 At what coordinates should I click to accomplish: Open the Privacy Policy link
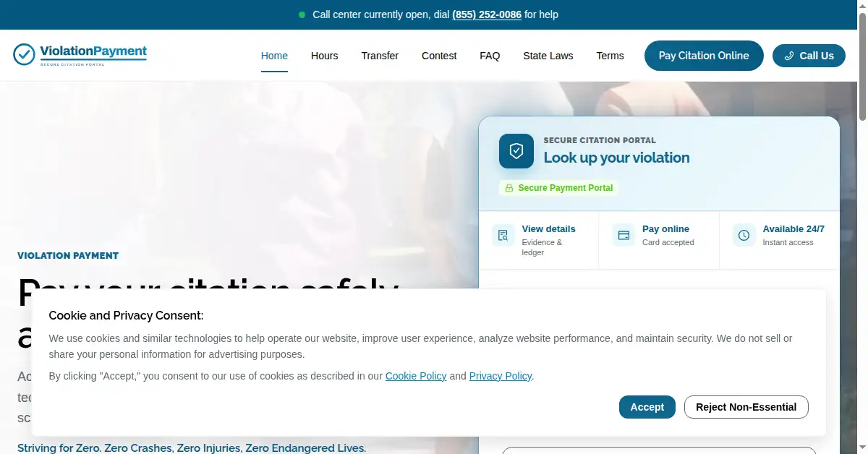tap(501, 376)
